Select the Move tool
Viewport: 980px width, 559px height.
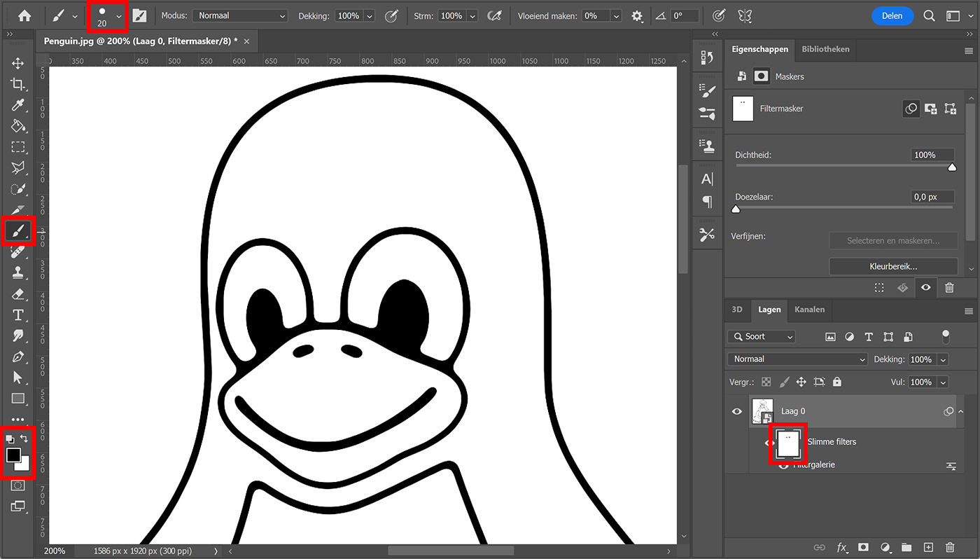(19, 62)
